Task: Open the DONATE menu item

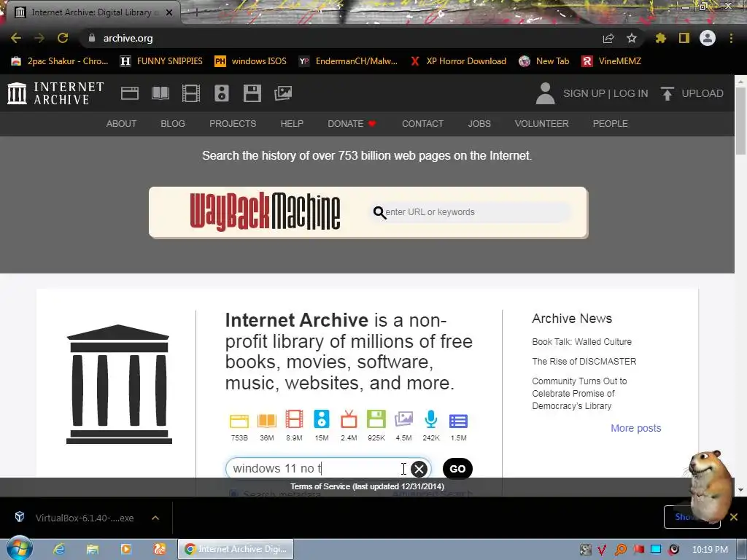Action: click(x=352, y=124)
